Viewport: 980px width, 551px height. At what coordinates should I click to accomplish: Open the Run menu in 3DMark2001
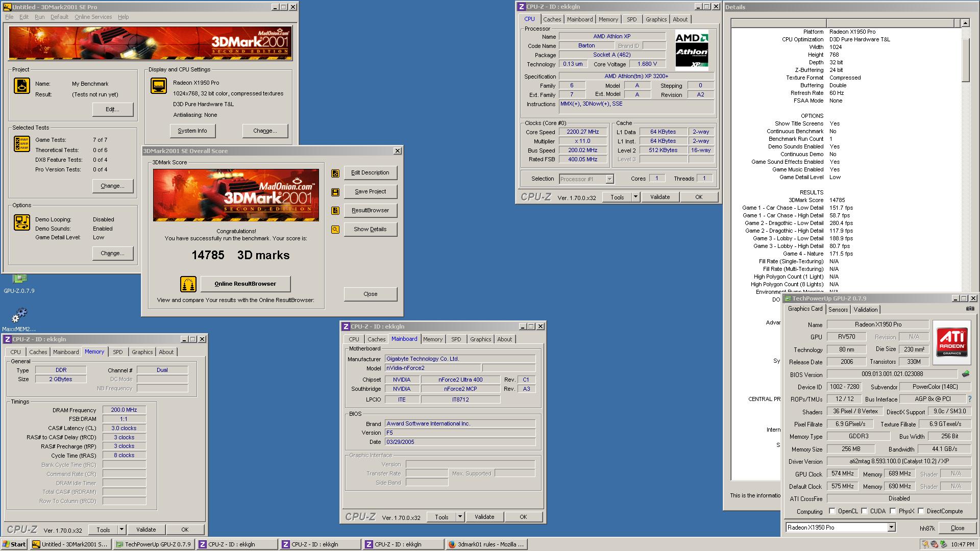coord(39,17)
